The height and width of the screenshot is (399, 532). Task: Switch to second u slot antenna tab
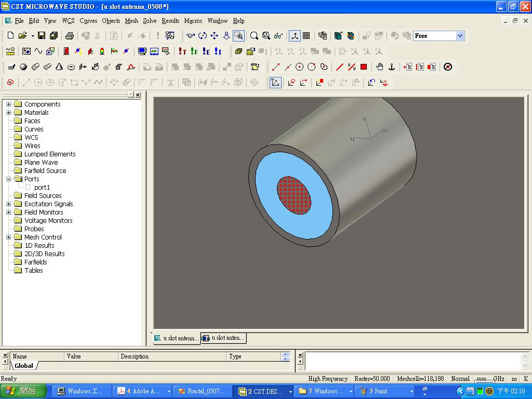(223, 338)
